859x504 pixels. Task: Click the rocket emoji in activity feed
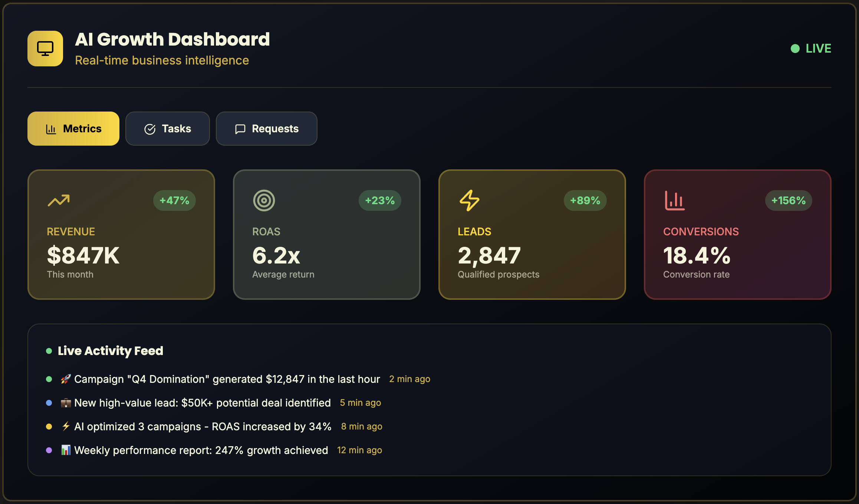coord(66,379)
